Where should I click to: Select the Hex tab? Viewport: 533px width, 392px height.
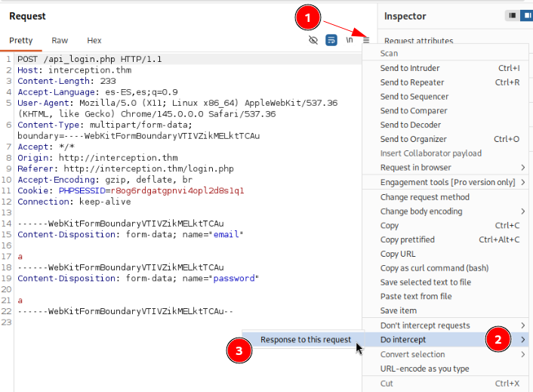94,41
